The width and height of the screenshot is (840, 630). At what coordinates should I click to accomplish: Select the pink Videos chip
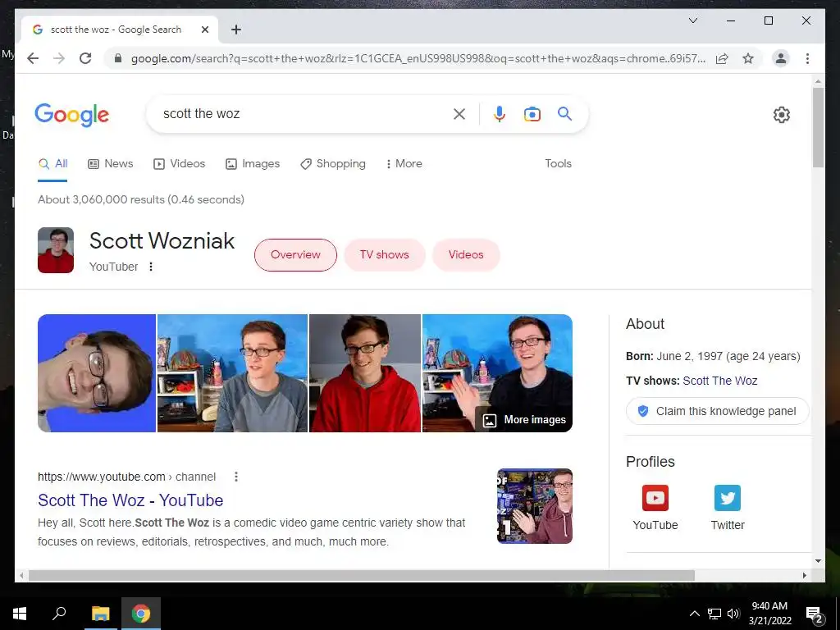[466, 254]
